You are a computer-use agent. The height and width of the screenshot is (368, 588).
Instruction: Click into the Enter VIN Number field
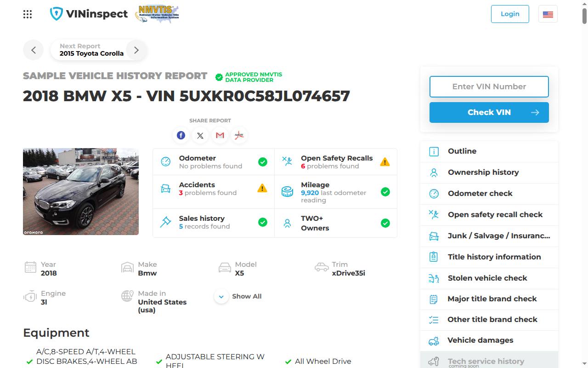pos(489,86)
